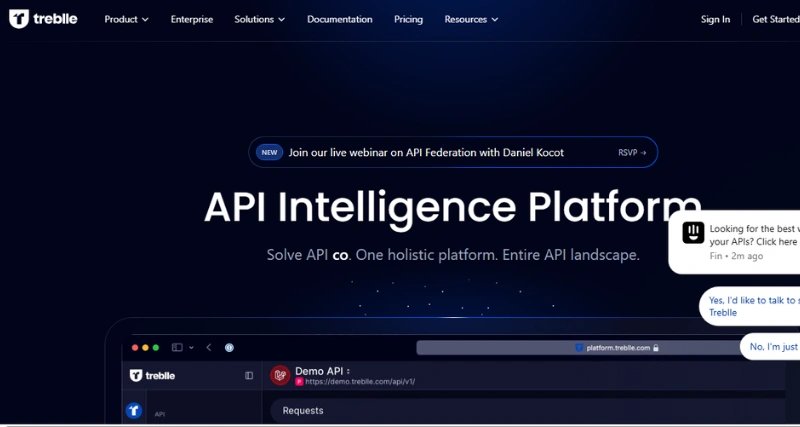Click the Treblle logo in header
The image size is (800, 427).
click(43, 19)
